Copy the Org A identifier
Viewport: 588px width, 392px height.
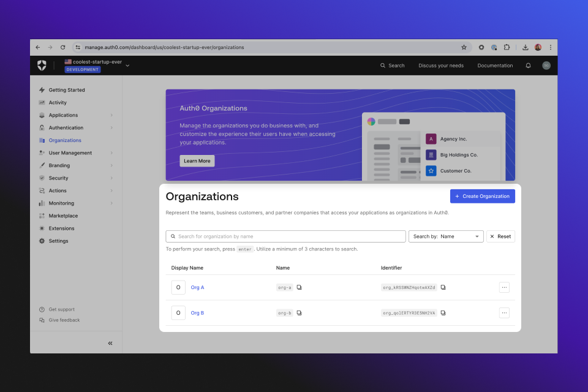(443, 287)
